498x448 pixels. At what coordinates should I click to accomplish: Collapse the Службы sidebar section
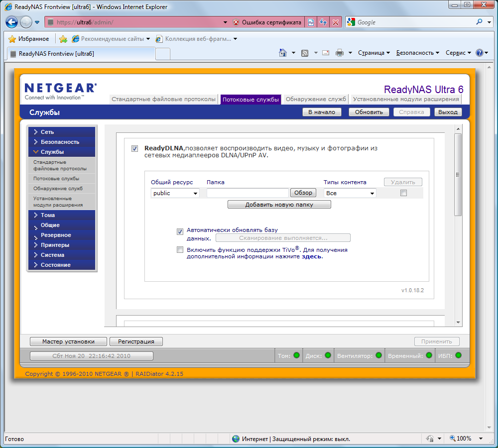62,152
